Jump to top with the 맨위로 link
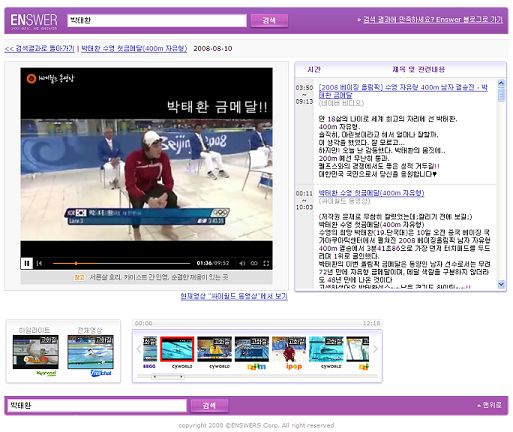The width and height of the screenshot is (513, 432). point(489,405)
